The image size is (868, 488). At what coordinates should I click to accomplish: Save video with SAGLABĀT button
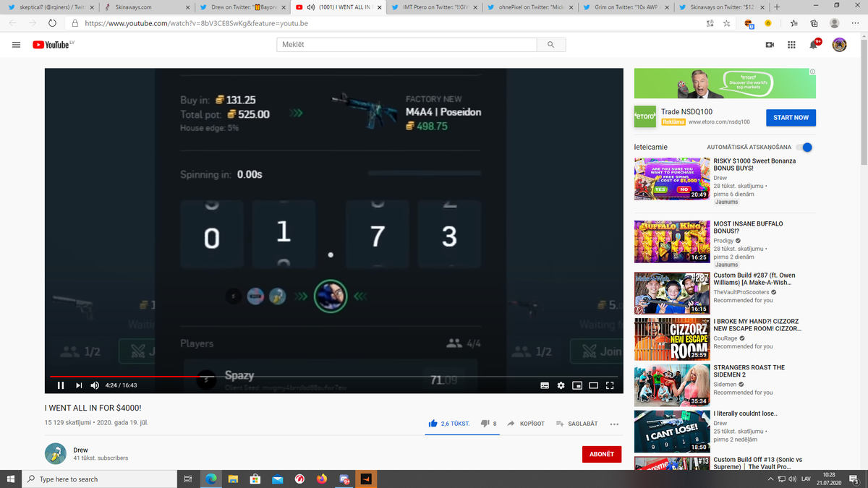pyautogui.click(x=576, y=423)
